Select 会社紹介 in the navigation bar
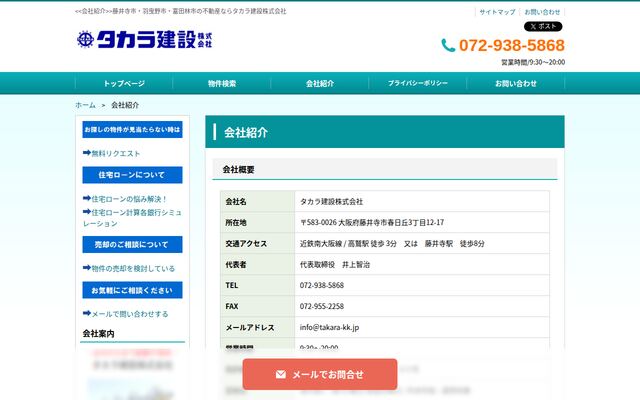Image resolution: width=640 pixels, height=400 pixels. pos(320,83)
